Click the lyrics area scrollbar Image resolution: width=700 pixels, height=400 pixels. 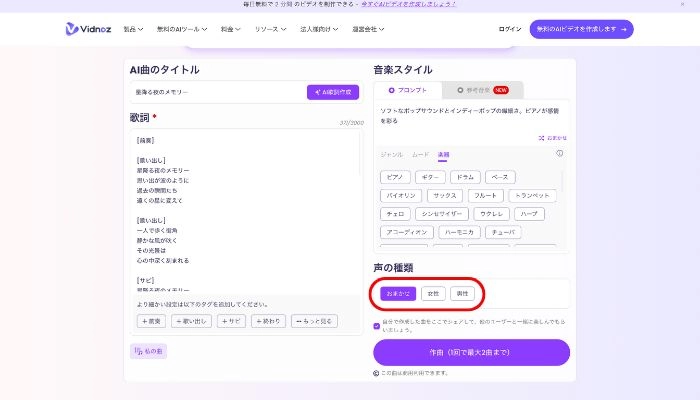pyautogui.click(x=359, y=154)
